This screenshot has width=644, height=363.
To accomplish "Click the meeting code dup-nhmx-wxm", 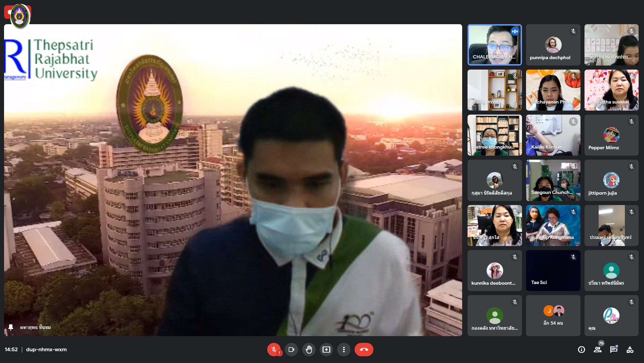I will [46, 350].
